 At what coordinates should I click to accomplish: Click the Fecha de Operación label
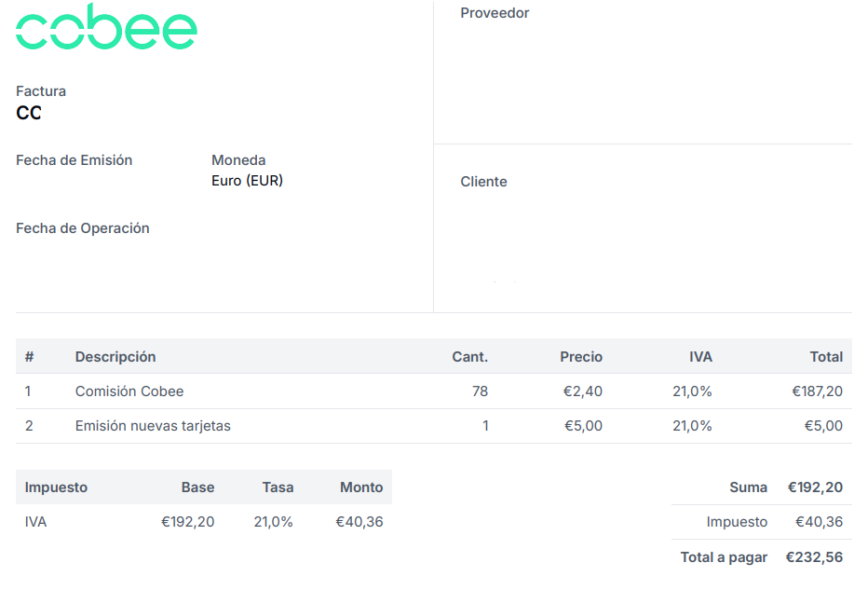pyautogui.click(x=83, y=228)
